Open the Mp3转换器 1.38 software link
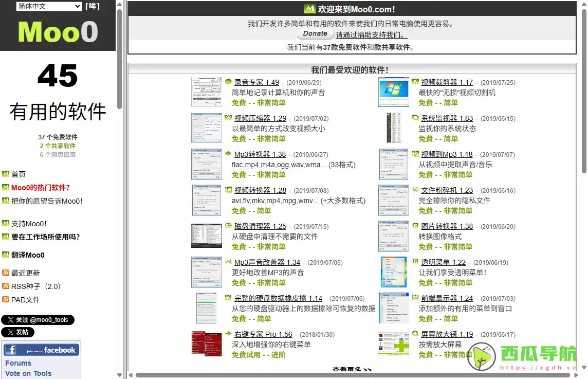Image resolution: width=588 pixels, height=379 pixels. pyautogui.click(x=260, y=154)
